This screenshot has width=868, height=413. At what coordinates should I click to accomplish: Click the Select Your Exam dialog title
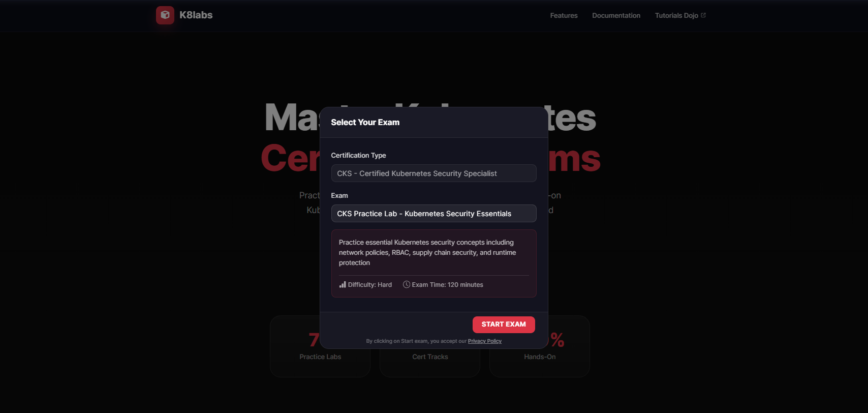pos(365,123)
